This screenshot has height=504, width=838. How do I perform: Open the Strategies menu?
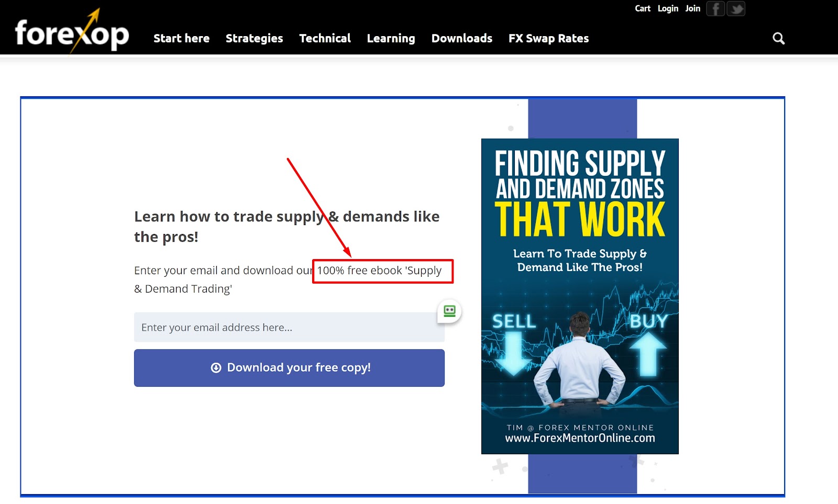[254, 38]
